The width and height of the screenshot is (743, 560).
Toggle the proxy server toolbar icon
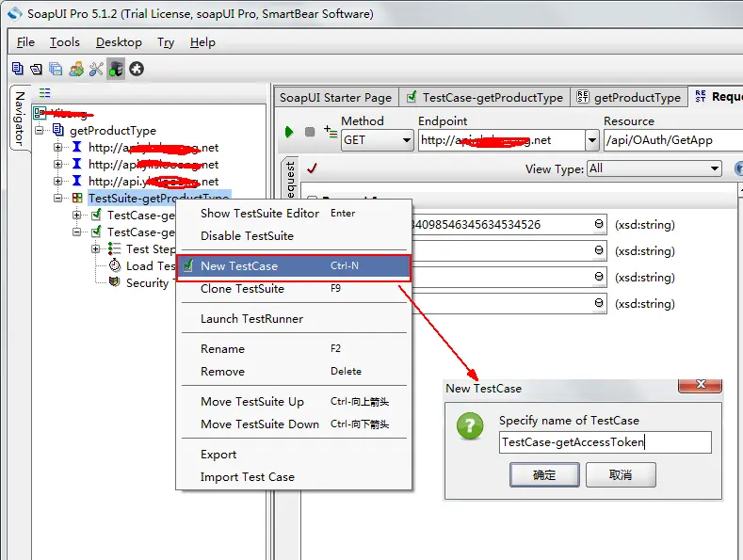tap(116, 69)
